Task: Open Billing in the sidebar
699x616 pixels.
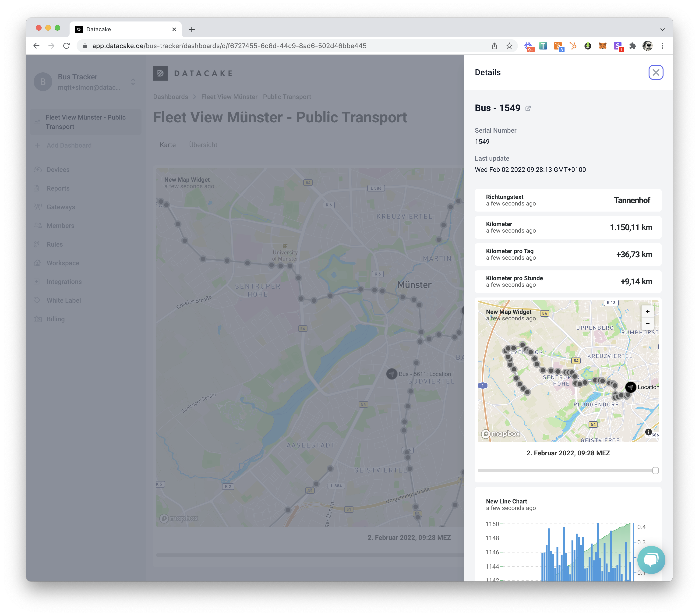Action: coord(55,319)
